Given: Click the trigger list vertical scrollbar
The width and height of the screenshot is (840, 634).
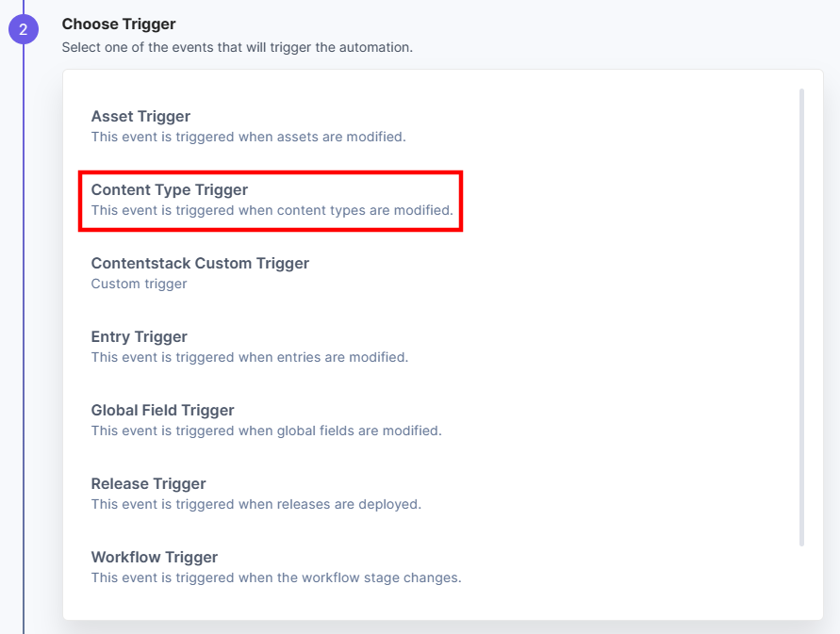Looking at the screenshot, I should tap(801, 317).
